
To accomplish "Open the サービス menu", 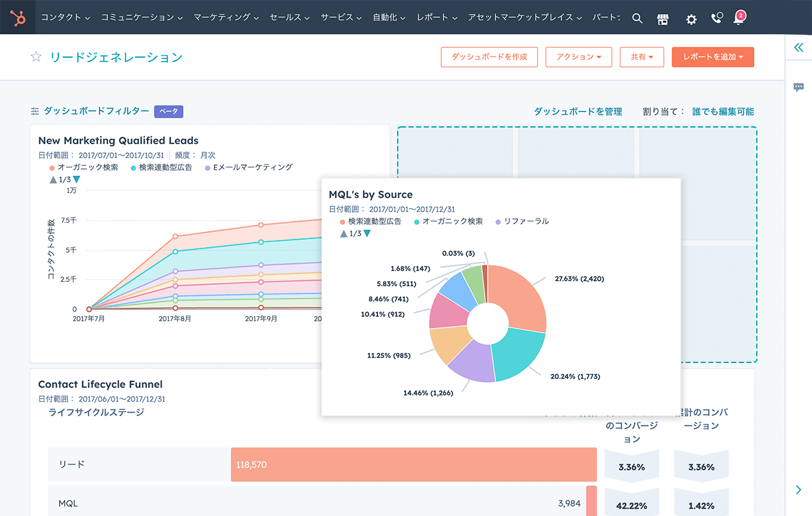I will click(342, 18).
